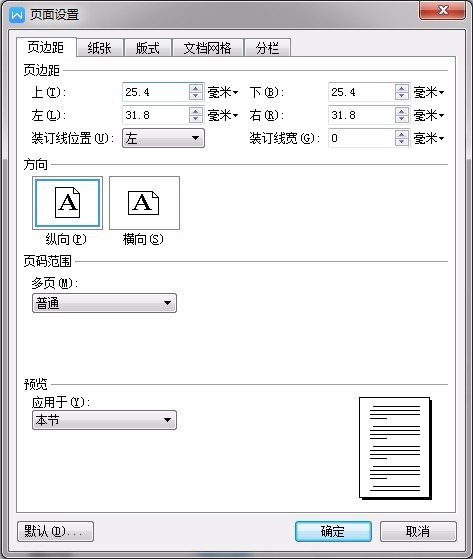Click the 默认(D)... button

(x=56, y=532)
